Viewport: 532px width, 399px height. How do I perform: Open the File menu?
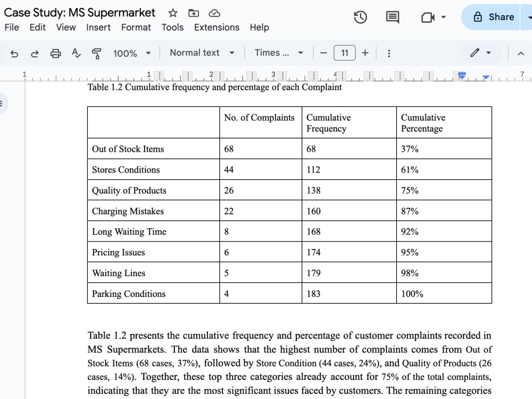point(12,28)
